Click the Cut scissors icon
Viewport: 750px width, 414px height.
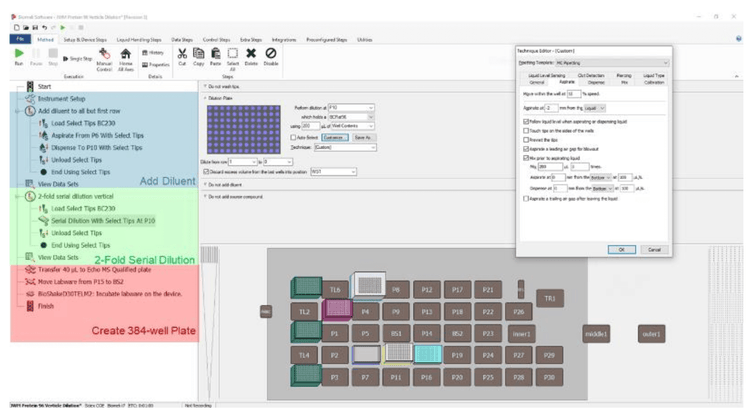[x=183, y=58]
